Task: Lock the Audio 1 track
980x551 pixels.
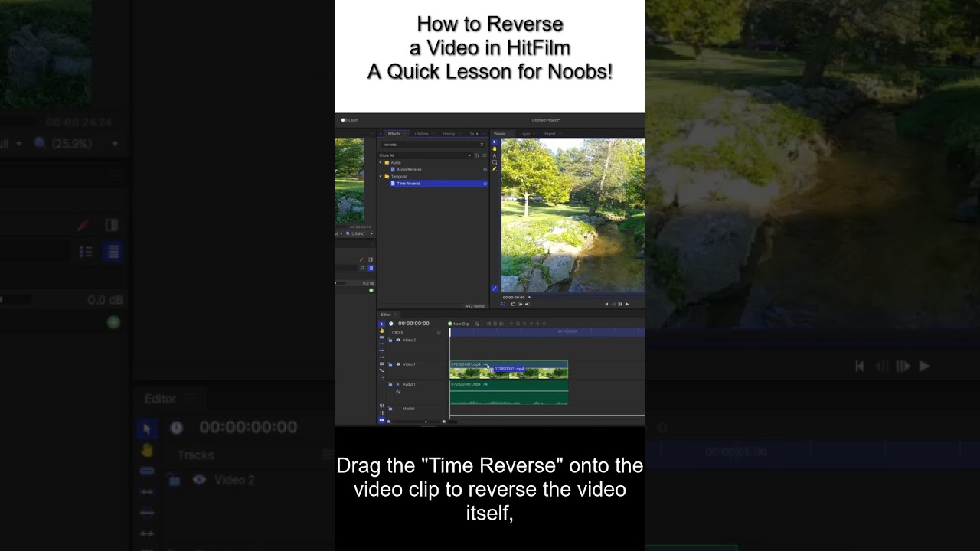Action: (x=390, y=384)
